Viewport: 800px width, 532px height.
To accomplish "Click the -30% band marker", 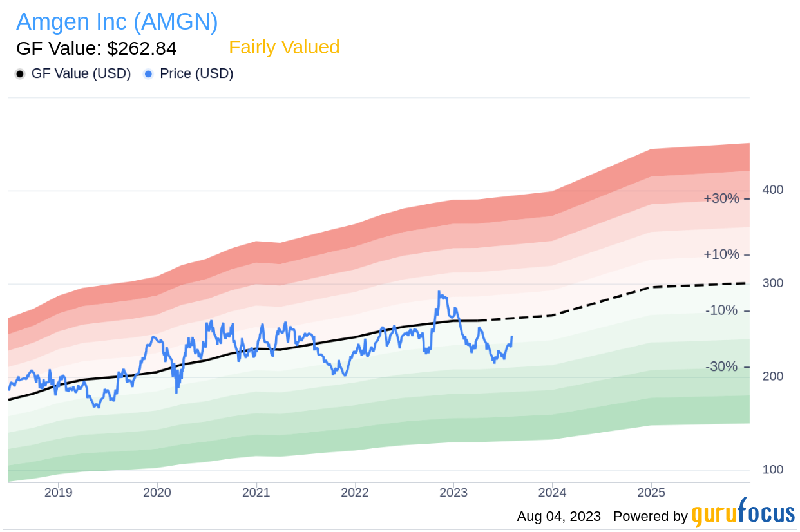I will pyautogui.click(x=722, y=366).
